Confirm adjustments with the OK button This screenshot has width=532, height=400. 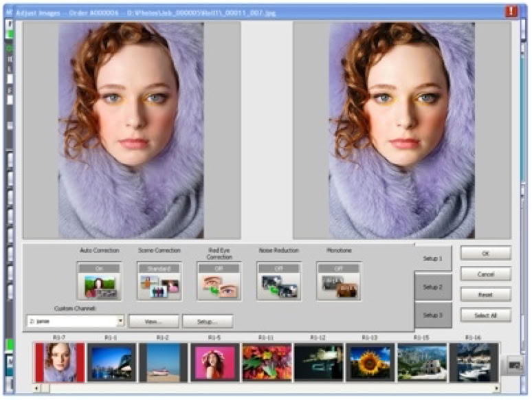click(485, 253)
